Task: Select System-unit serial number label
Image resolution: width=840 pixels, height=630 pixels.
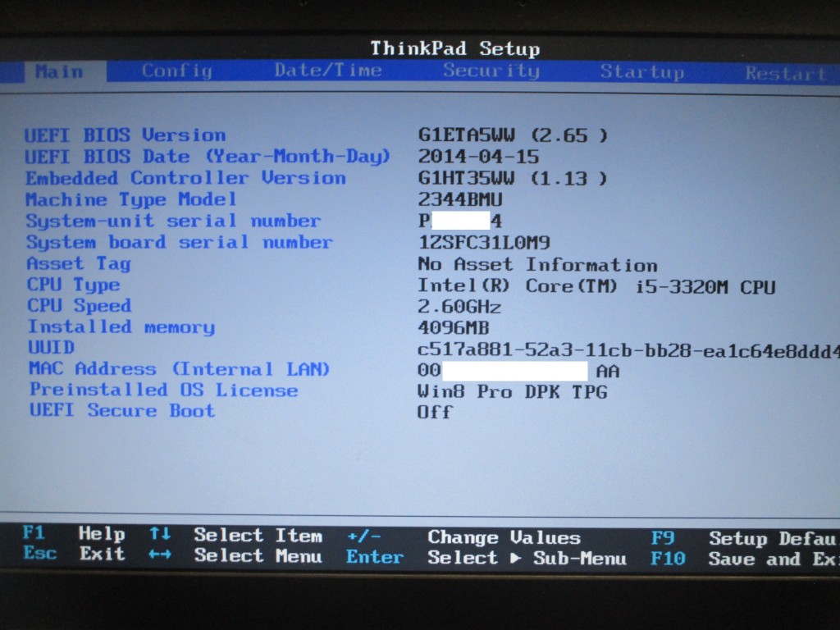Action: [174, 221]
